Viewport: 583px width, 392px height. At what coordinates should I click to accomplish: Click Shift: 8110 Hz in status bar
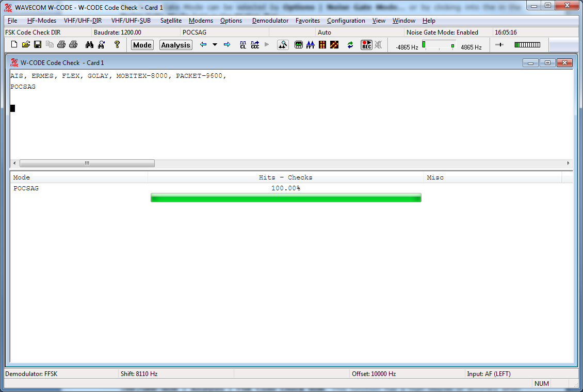pos(176,374)
